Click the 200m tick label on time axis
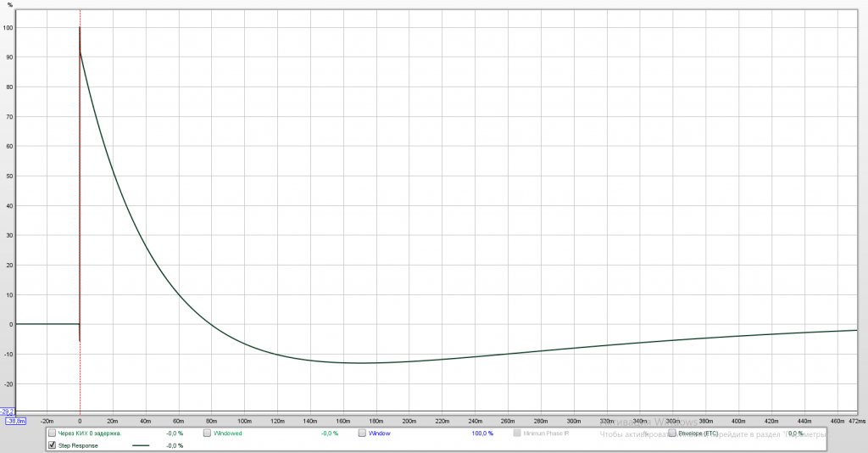 [x=409, y=422]
